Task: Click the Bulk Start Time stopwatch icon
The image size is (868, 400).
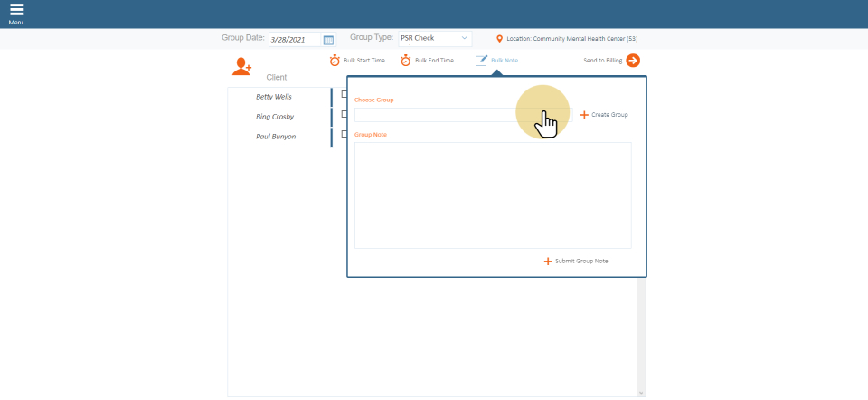Action: click(335, 61)
